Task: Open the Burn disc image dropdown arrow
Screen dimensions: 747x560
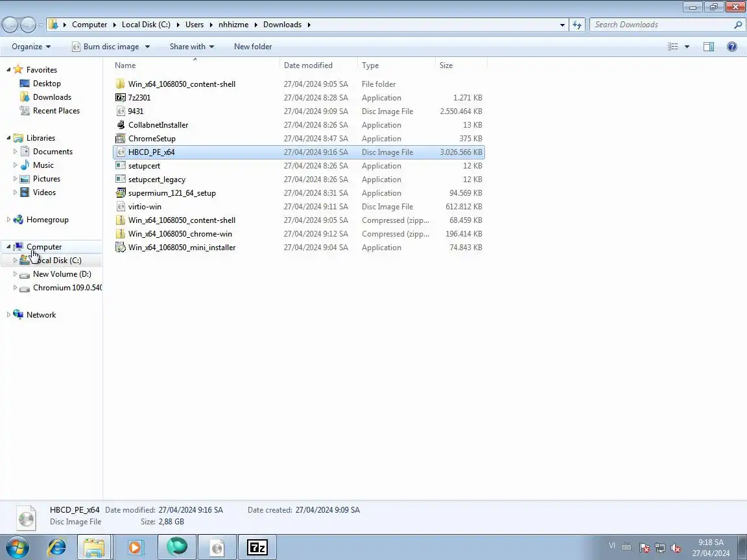Action: point(147,47)
